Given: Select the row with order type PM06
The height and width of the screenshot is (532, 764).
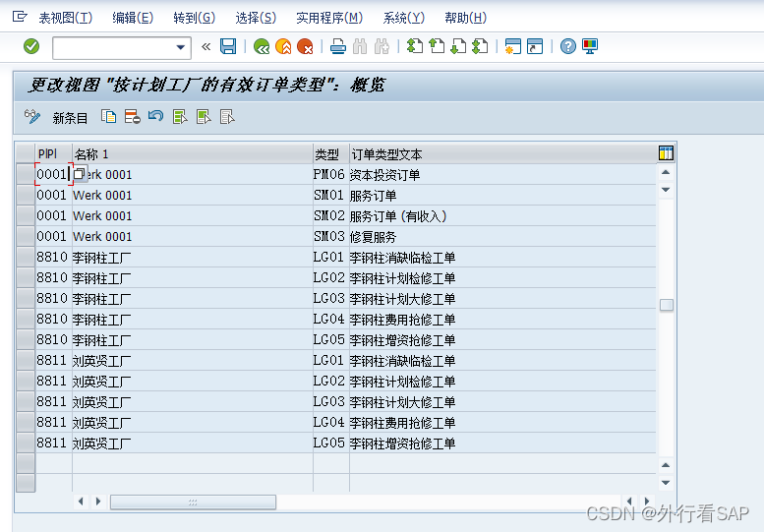Looking at the screenshot, I should [26, 174].
